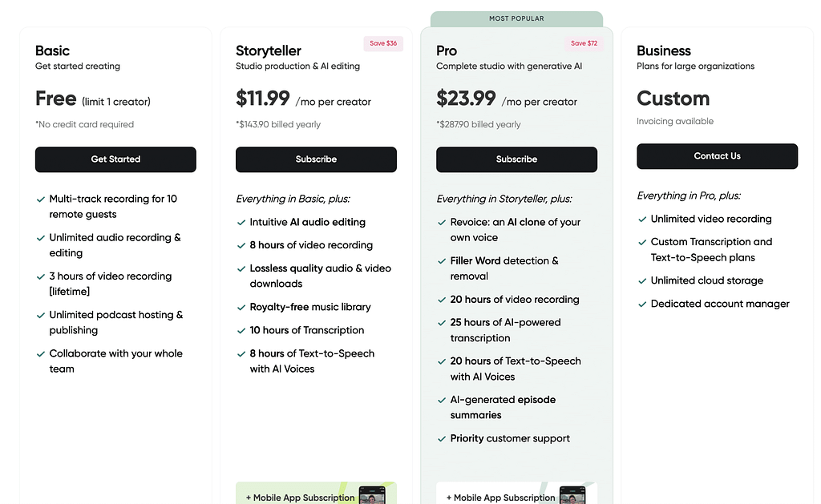The image size is (821, 504).
Task: Subscribe to the Storyteller plan
Action: pos(316,159)
